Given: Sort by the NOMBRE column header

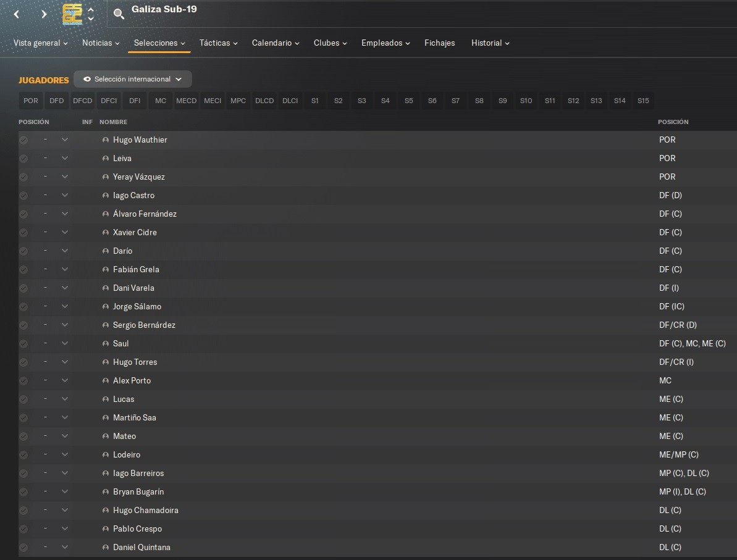Looking at the screenshot, I should point(113,122).
